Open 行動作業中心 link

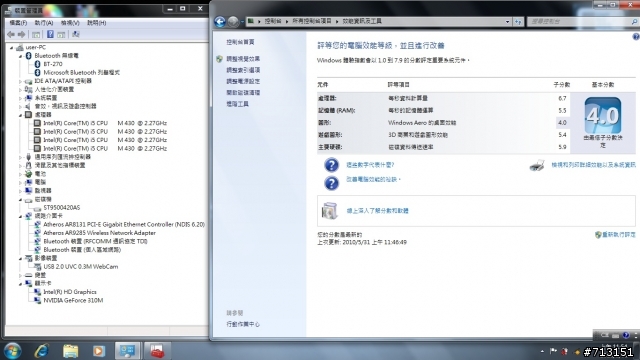[x=243, y=324]
